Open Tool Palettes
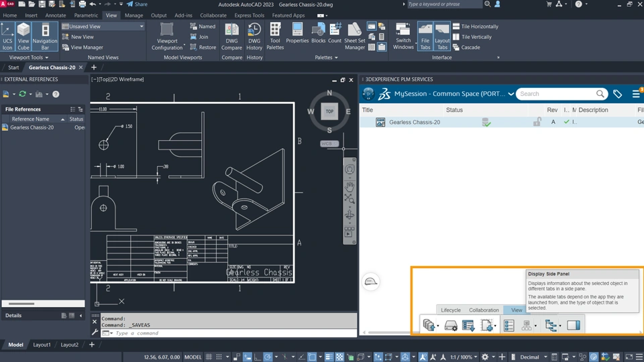The width and height of the screenshot is (644, 362). (x=275, y=36)
